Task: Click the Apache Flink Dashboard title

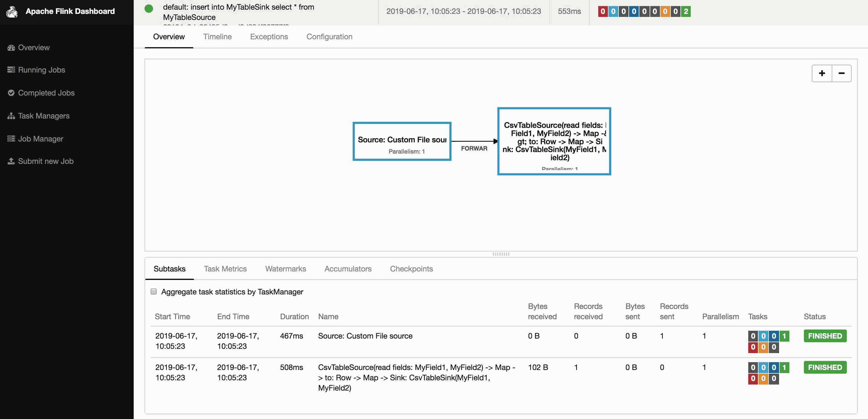Action: pos(70,11)
